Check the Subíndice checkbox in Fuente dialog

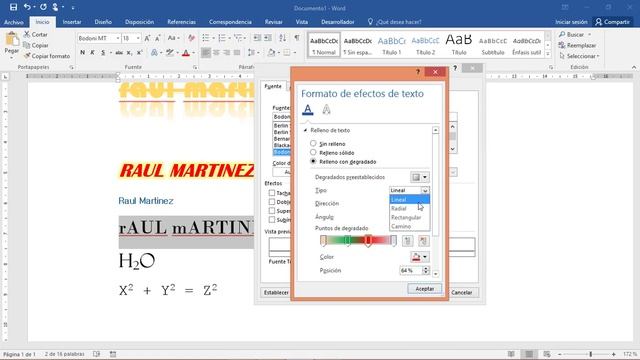pos(272,220)
